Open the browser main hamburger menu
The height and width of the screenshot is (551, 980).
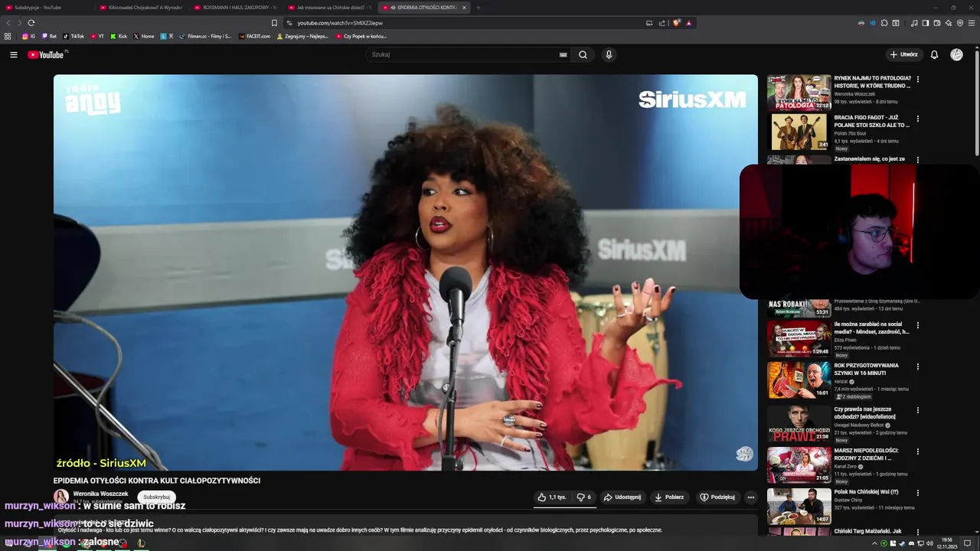[972, 23]
